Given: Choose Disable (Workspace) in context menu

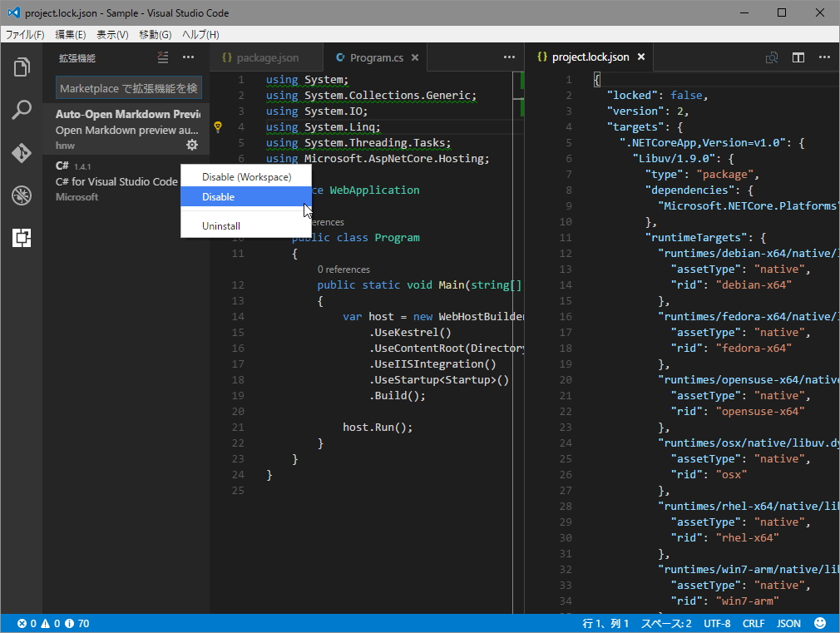Looking at the screenshot, I should tap(246, 177).
